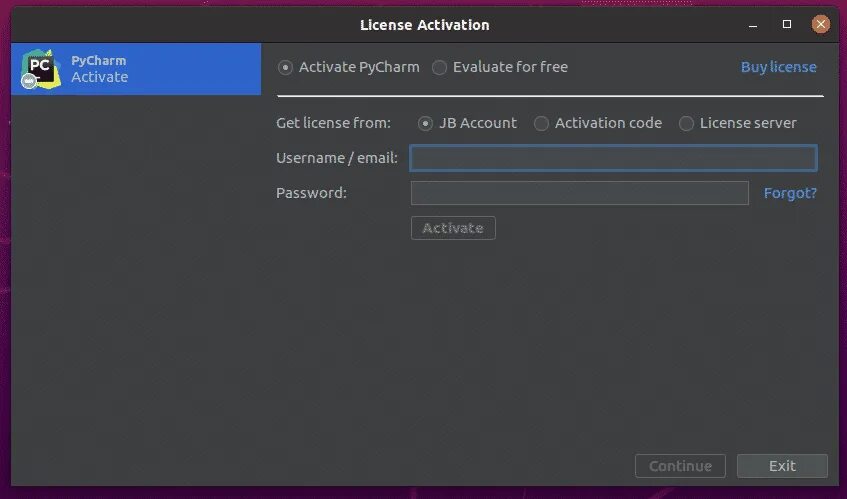The height and width of the screenshot is (499, 847).
Task: Click the Forgot? password link
Action: (790, 193)
